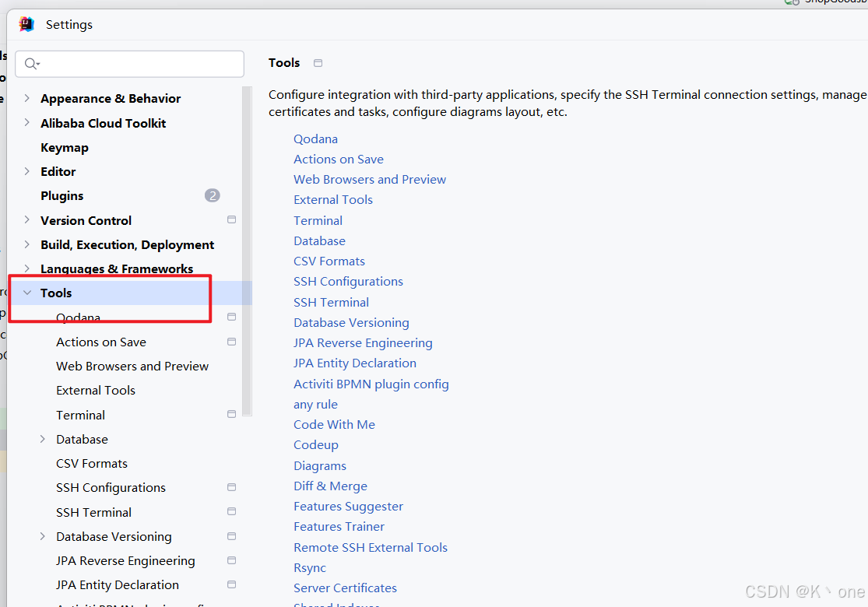Select Keymap in settings tree
Image resolution: width=868 pixels, height=607 pixels.
(x=64, y=148)
